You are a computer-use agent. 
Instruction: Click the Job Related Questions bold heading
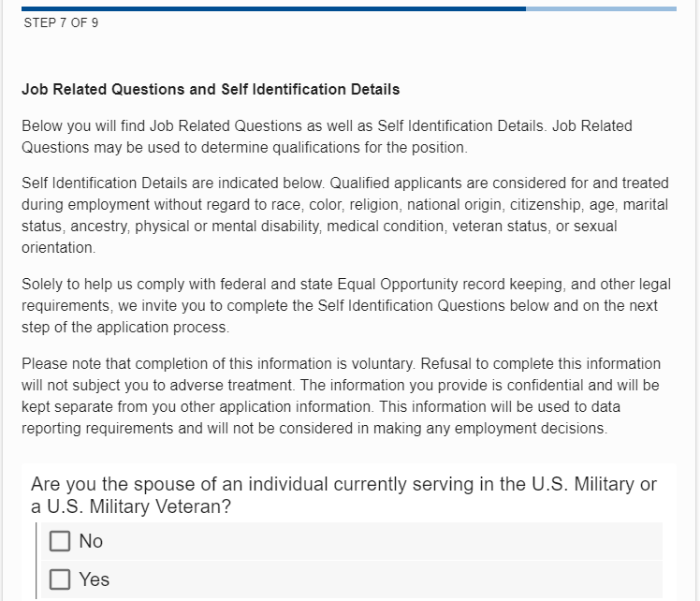[211, 90]
